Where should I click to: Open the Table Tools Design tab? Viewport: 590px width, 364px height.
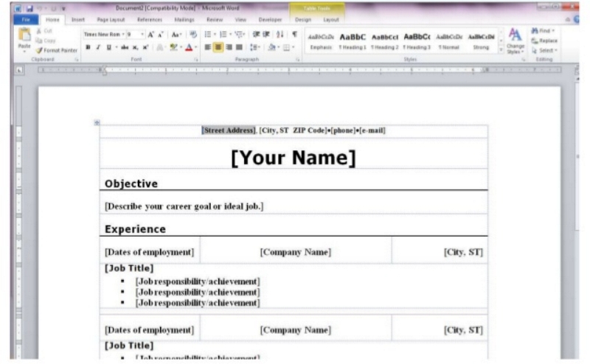pyautogui.click(x=303, y=20)
